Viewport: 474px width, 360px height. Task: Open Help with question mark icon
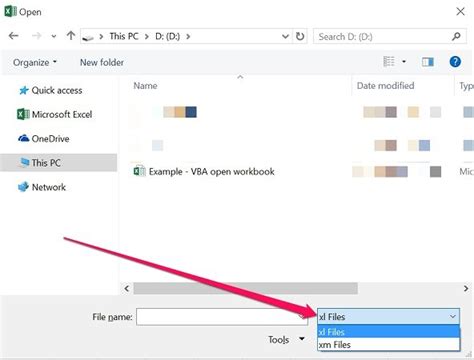(x=455, y=62)
